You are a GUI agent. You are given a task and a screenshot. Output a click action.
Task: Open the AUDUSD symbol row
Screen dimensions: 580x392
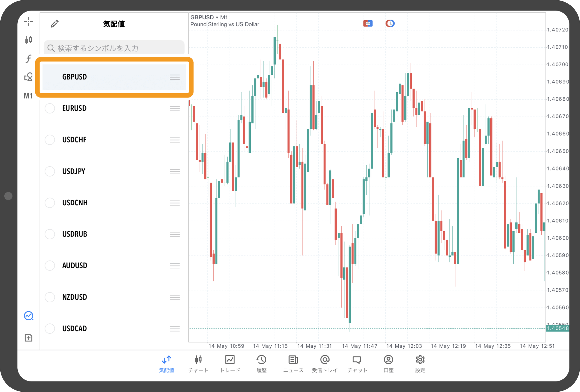pos(114,265)
